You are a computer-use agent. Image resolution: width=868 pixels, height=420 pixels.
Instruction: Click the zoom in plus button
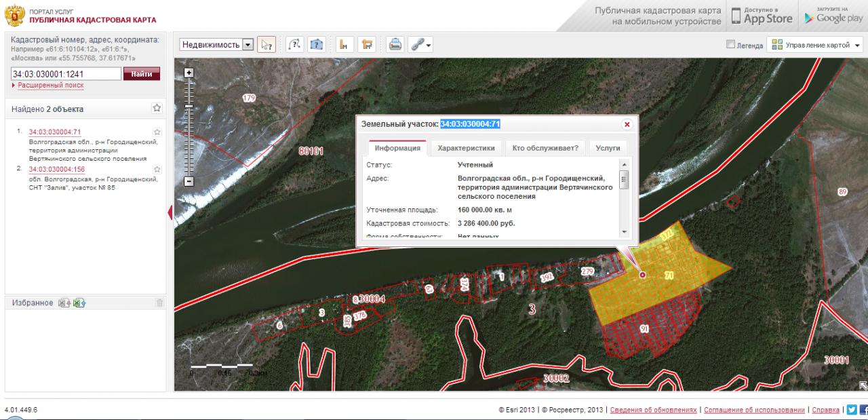[x=189, y=72]
